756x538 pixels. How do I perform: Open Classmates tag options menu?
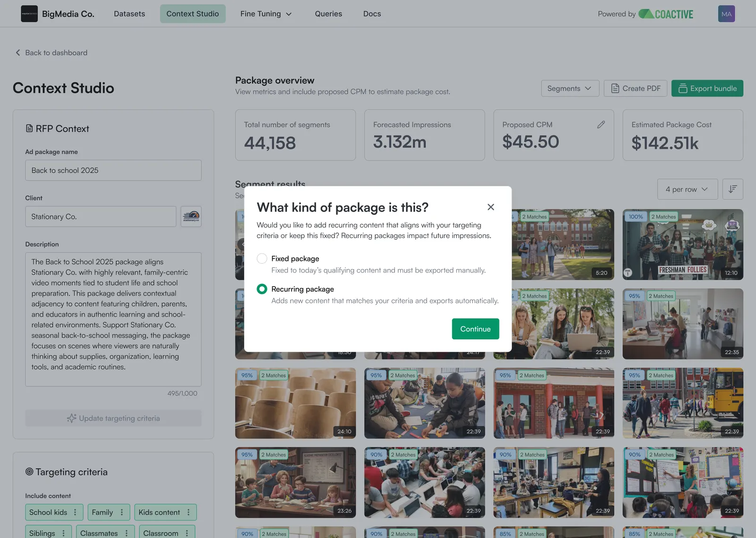127,533
